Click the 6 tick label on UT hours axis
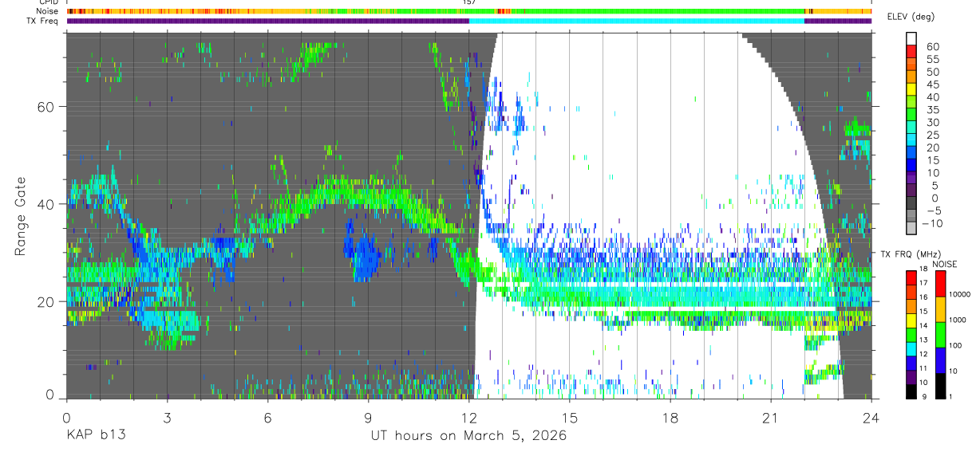980x452 pixels. click(267, 418)
